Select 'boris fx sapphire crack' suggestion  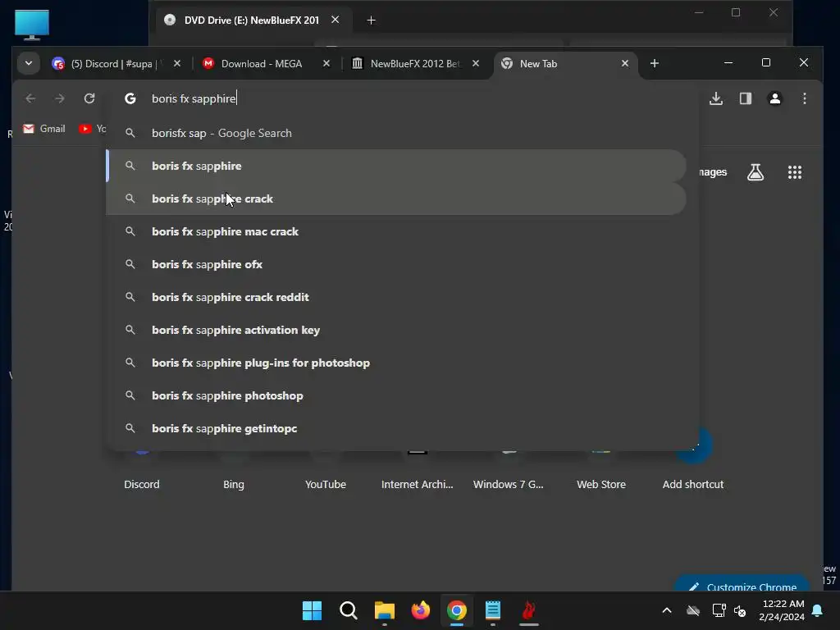click(x=396, y=199)
